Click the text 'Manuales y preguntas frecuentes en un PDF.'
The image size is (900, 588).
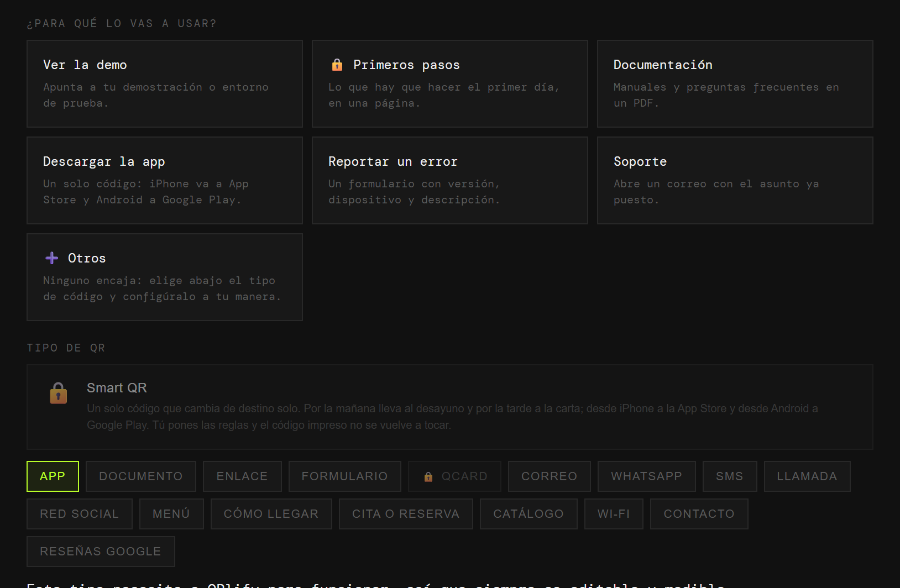tap(726, 95)
